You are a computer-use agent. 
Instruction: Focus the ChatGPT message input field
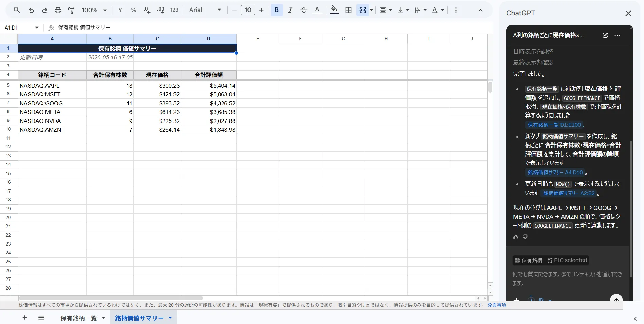click(x=567, y=278)
